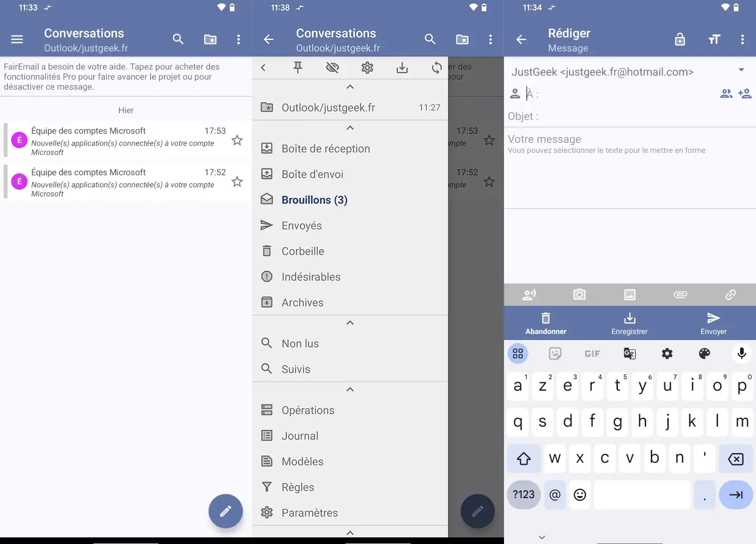Open the overflow menu in the middle screen header

pyautogui.click(x=490, y=39)
